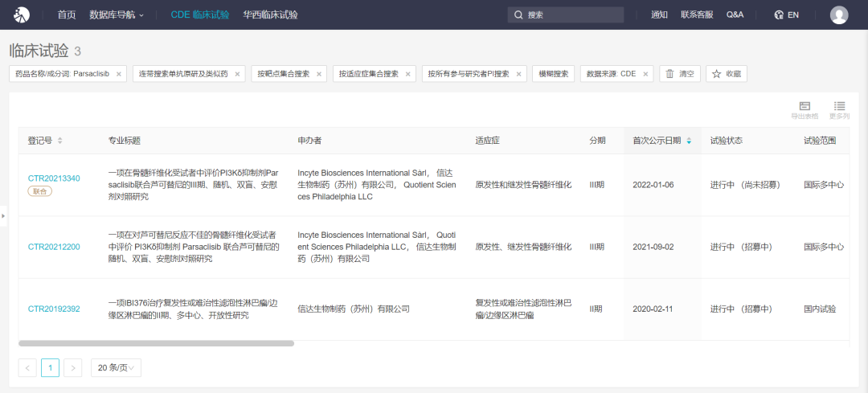
Task: Open trial CTR20192392 link
Action: tap(54, 309)
